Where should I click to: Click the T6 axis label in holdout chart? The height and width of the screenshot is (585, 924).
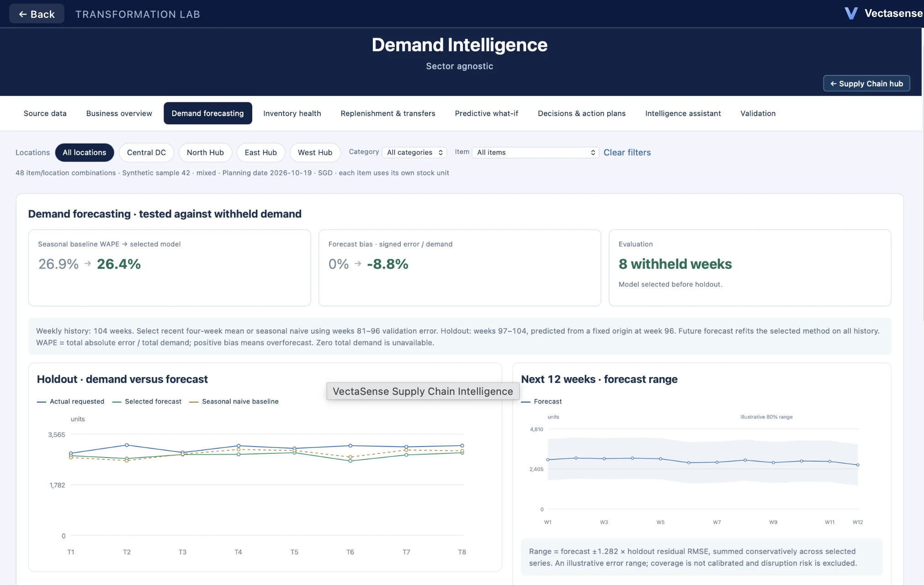(x=350, y=552)
